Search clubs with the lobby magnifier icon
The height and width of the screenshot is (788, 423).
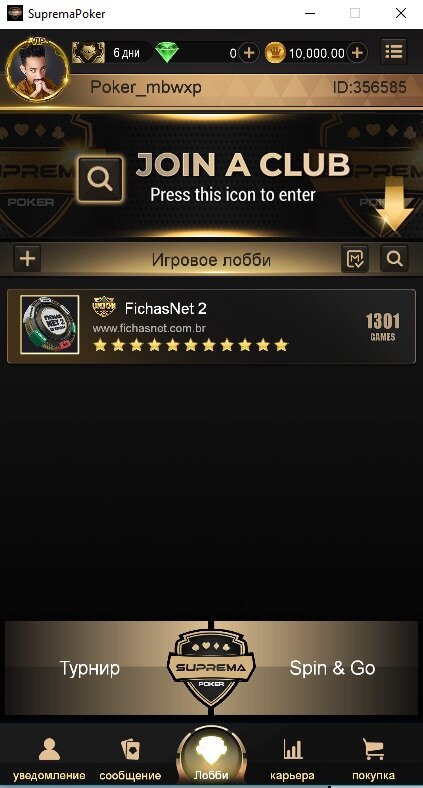tap(394, 259)
